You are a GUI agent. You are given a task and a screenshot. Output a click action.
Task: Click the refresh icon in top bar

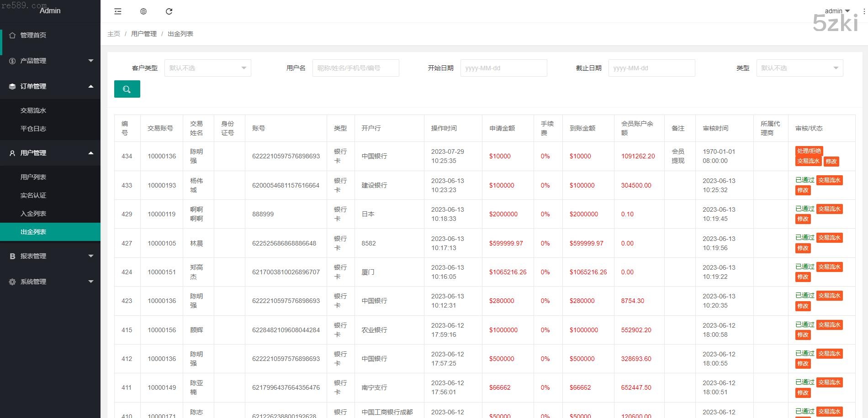[x=169, y=11]
